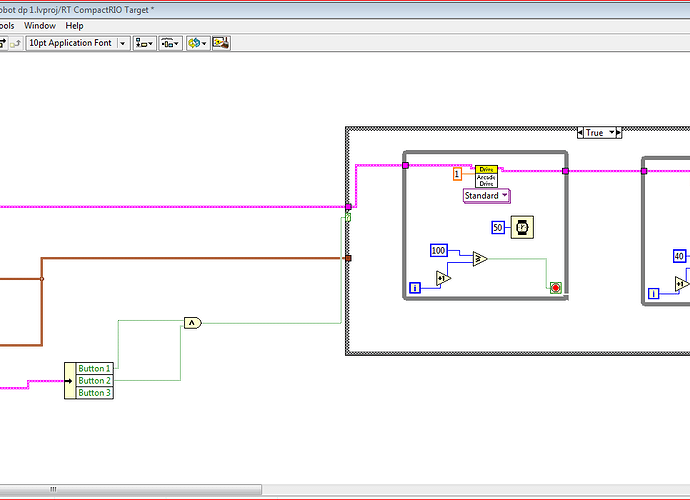Click the unbundle-by-name input arrow terminal
Screen dimensions: 690x500
(70, 381)
